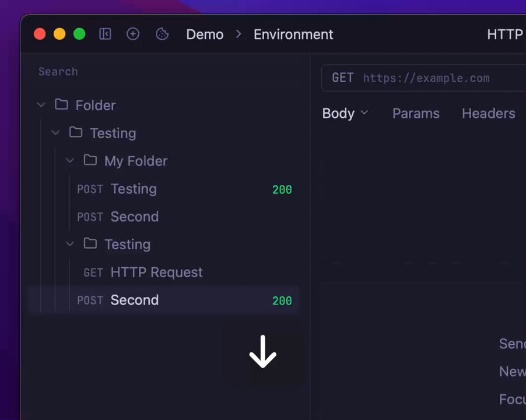Click the green fullscreen window button

pos(79,34)
